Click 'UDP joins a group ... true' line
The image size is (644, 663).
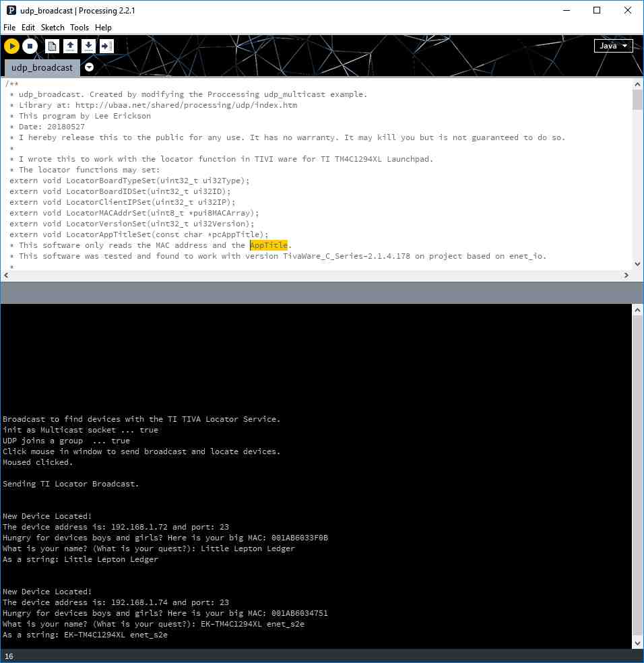67,441
